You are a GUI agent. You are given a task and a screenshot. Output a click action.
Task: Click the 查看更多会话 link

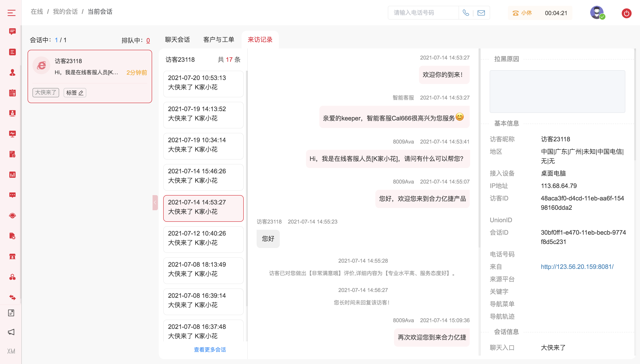click(209, 350)
